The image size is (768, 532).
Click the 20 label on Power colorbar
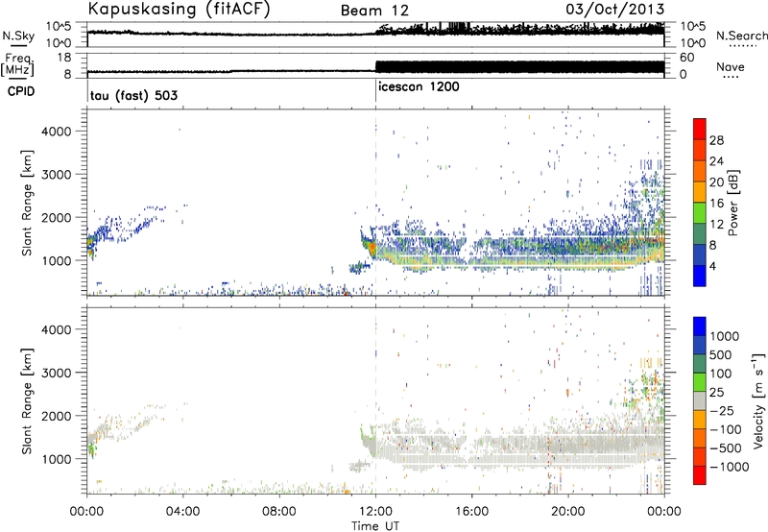click(716, 182)
